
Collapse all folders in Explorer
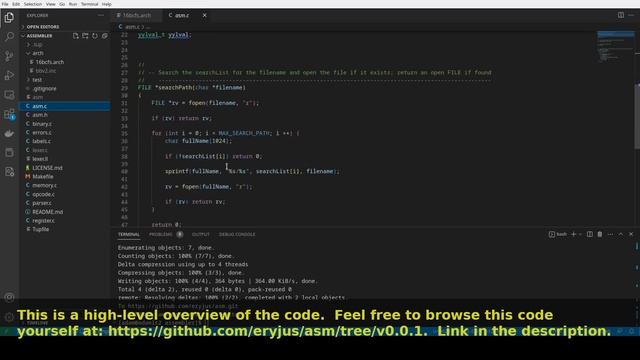pos(104,36)
